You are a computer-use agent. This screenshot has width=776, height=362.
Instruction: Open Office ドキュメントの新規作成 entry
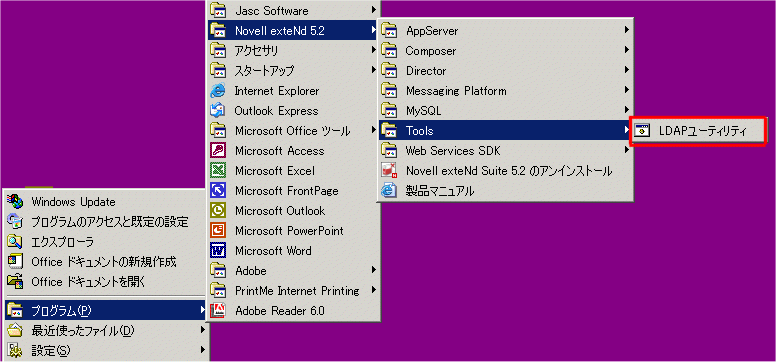pyautogui.click(x=106, y=261)
